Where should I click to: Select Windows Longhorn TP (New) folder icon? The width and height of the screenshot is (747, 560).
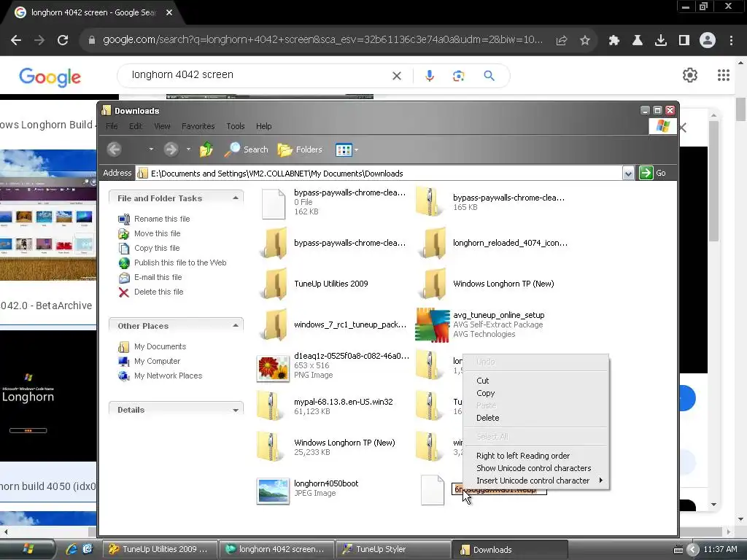[433, 284]
